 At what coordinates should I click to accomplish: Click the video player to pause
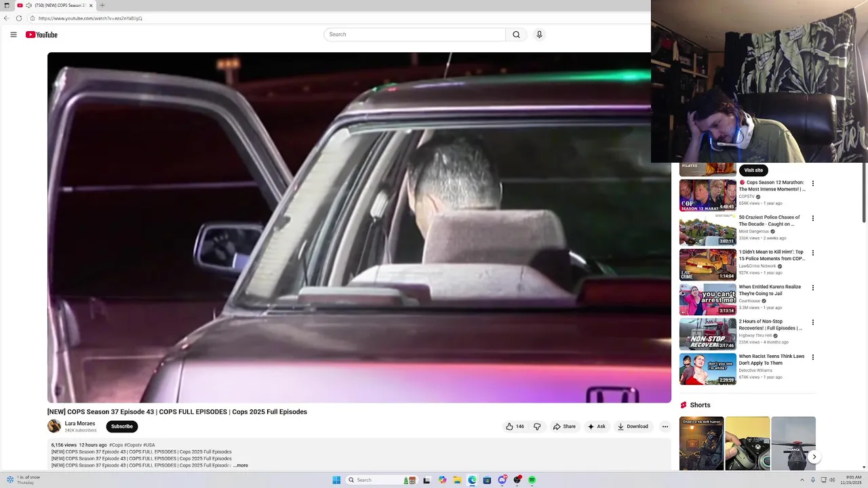(359, 228)
